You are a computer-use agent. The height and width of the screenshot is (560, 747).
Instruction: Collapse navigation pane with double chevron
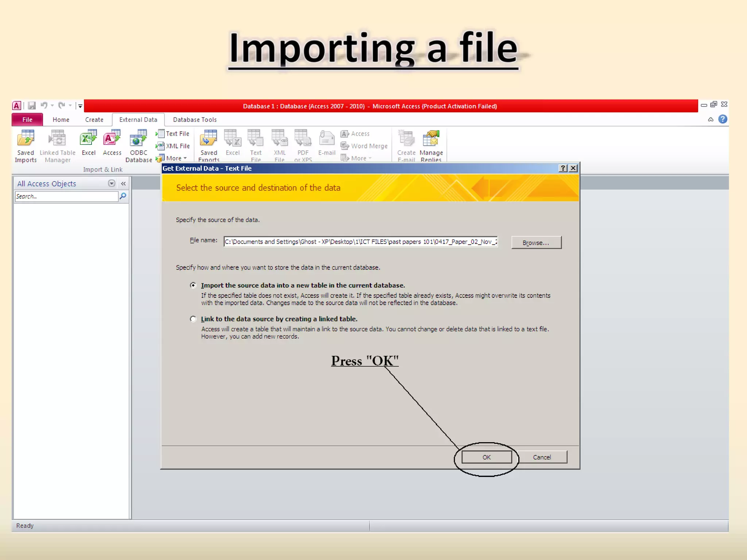point(123,184)
